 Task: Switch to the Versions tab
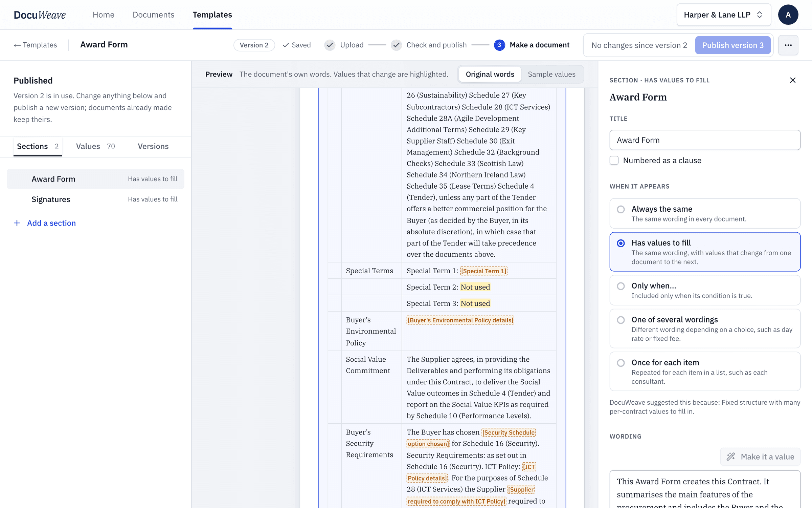pyautogui.click(x=153, y=146)
